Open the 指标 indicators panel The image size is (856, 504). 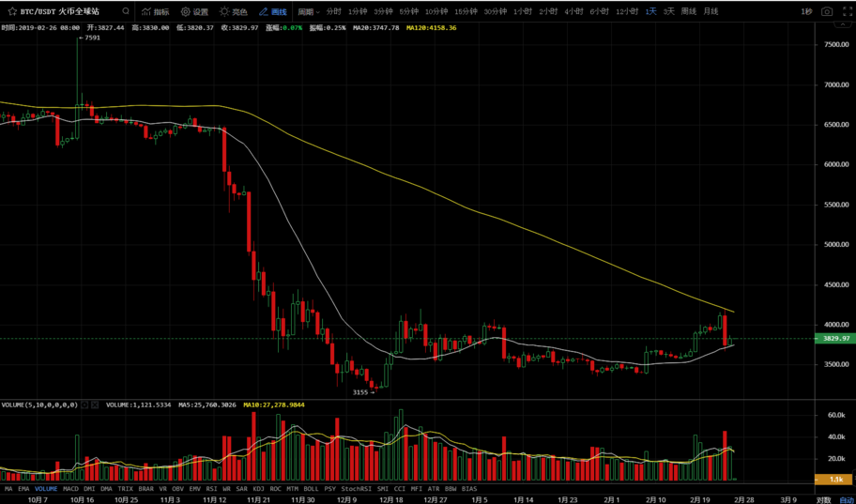coord(156,12)
